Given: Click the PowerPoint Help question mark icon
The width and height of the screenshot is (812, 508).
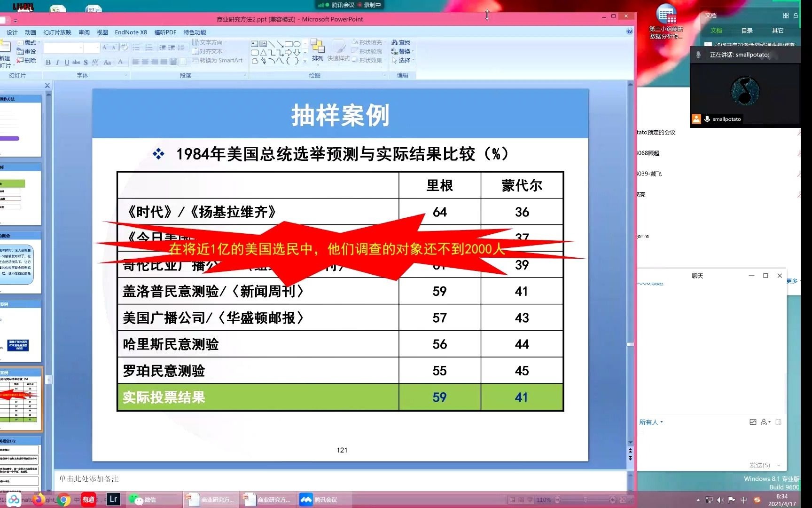Looking at the screenshot, I should tap(630, 32).
